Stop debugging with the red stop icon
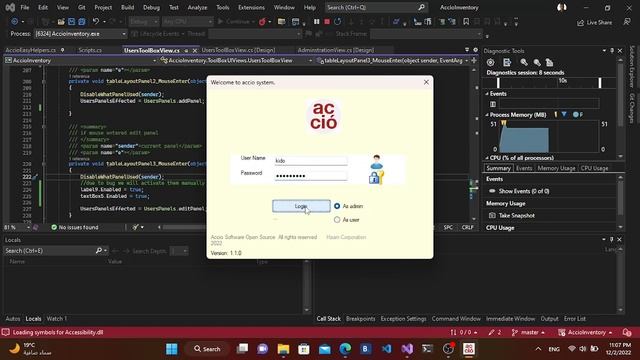The image size is (640, 360). click(327, 21)
